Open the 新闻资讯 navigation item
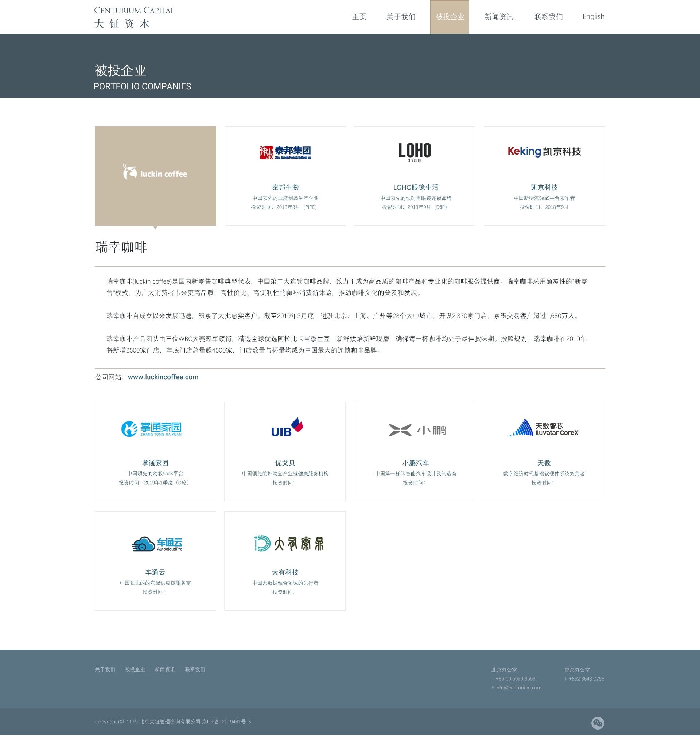This screenshot has height=735, width=700. tap(499, 17)
